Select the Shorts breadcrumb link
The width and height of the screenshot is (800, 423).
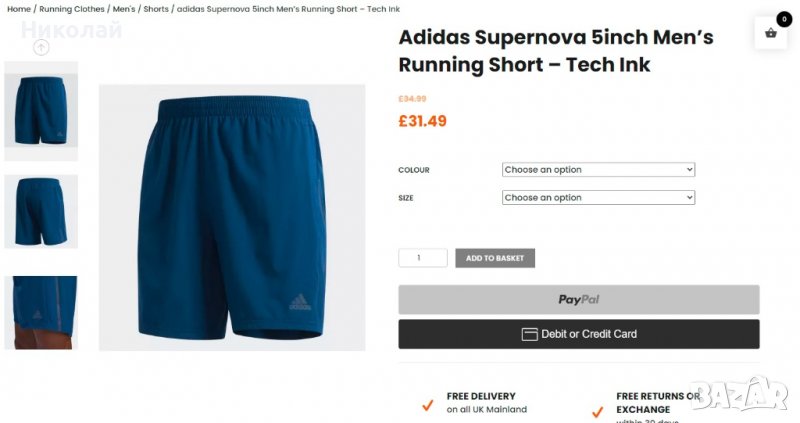pyautogui.click(x=156, y=9)
